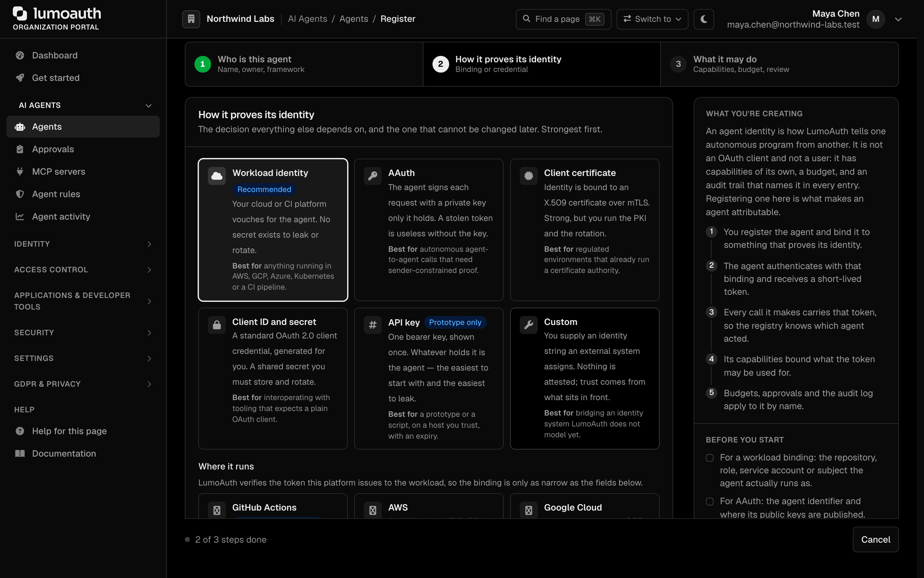Open the Switch to dropdown
The height and width of the screenshot is (578, 924).
pyautogui.click(x=652, y=19)
